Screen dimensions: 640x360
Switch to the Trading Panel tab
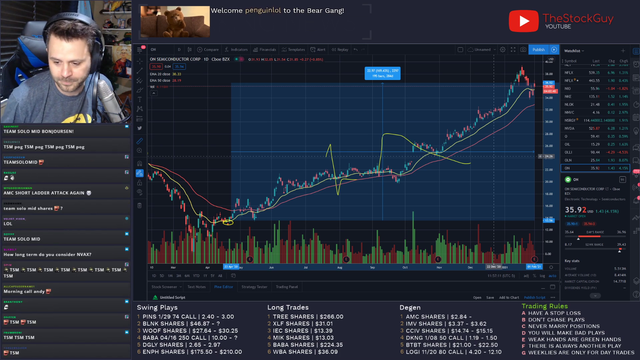[287, 287]
